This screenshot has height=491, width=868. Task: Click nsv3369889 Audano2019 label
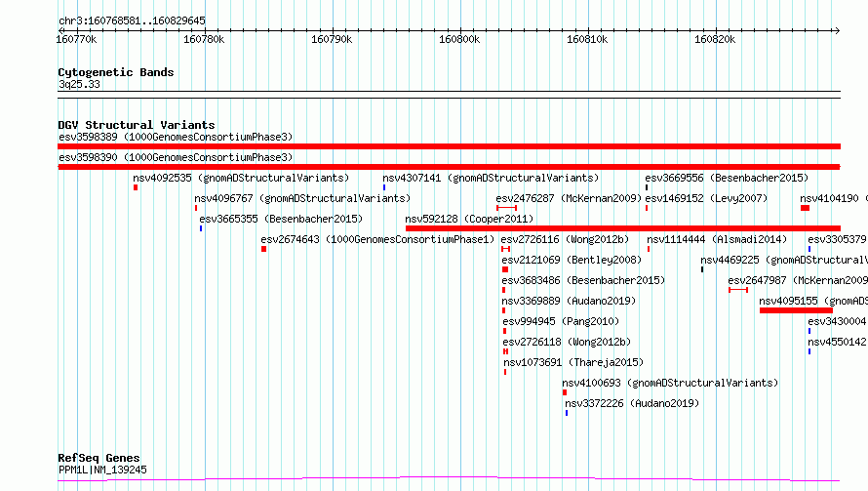[569, 301]
